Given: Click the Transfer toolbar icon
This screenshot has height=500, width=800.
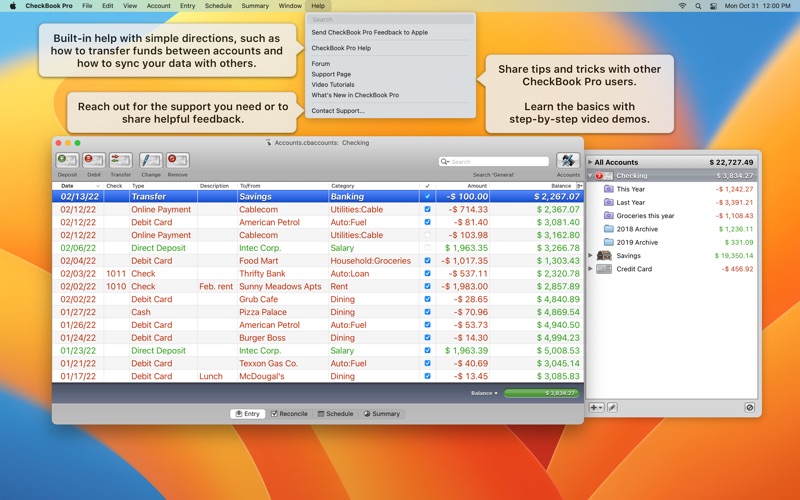Looking at the screenshot, I should pos(120,160).
